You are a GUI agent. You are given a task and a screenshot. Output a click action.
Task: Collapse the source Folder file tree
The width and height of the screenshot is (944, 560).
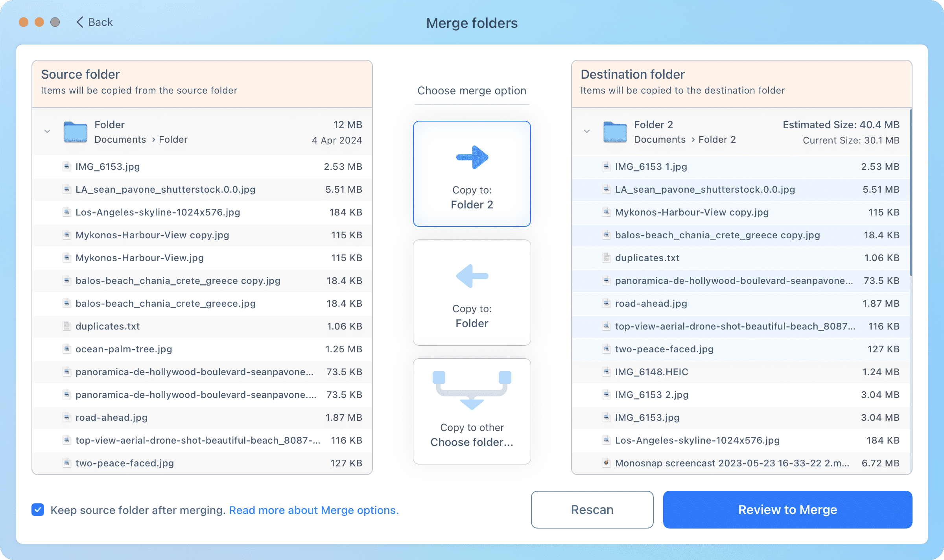(x=47, y=131)
